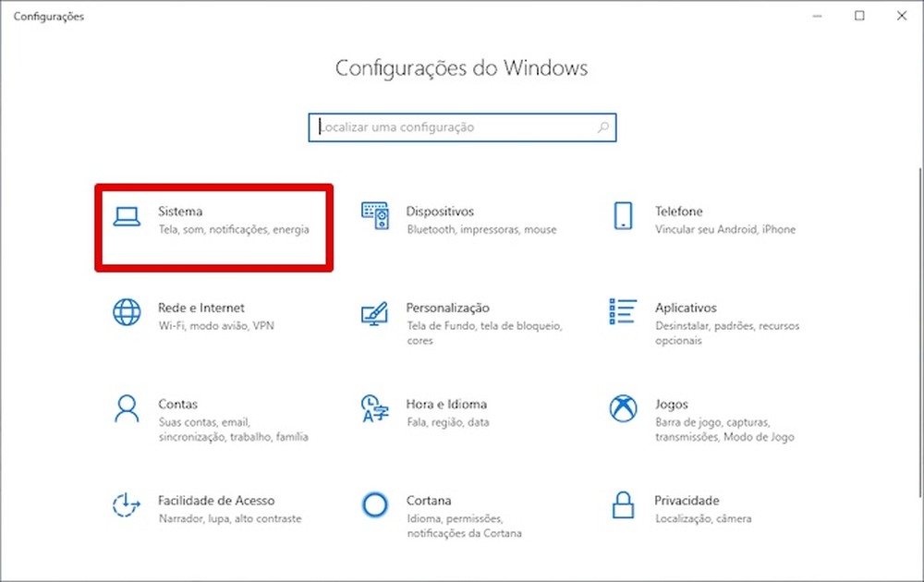Click the Dispositivos Bluetooth icon
This screenshot has height=582, width=924.
(x=375, y=215)
